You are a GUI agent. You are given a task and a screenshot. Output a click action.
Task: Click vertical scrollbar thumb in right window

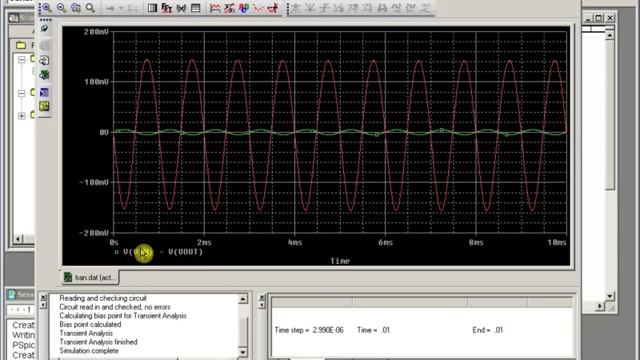[609, 115]
